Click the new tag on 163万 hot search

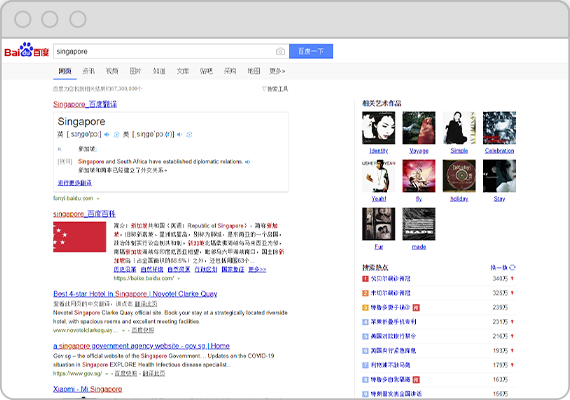click(x=416, y=380)
